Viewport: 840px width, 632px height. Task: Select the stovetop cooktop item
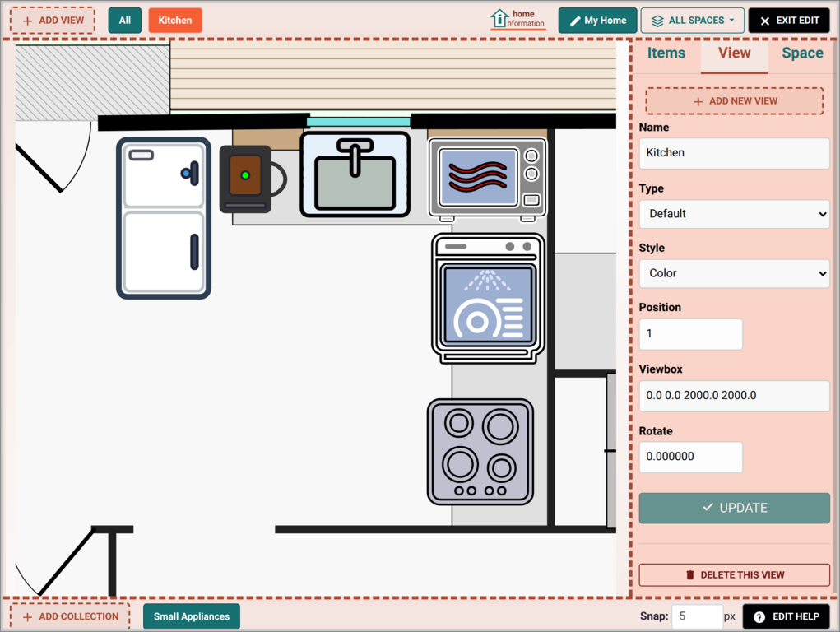[x=480, y=452]
